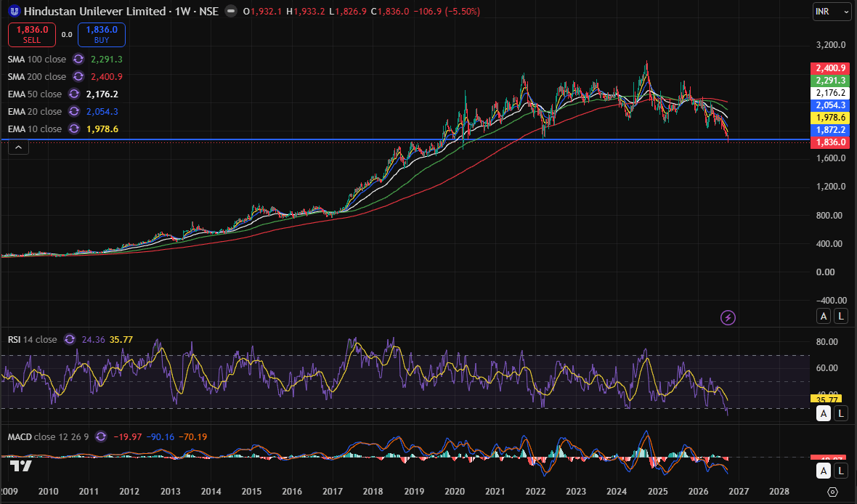Toggle auto scale A on RSI pane

tap(824, 413)
